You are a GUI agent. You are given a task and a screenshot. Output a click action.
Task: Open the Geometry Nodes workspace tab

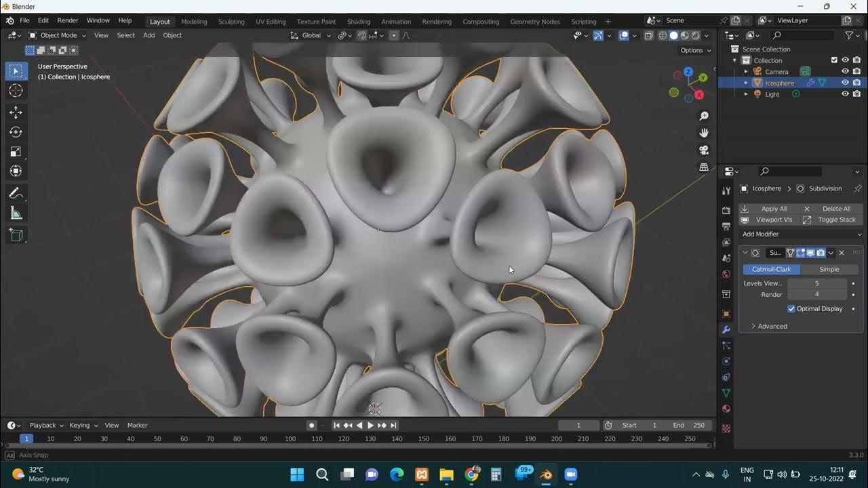point(535,21)
